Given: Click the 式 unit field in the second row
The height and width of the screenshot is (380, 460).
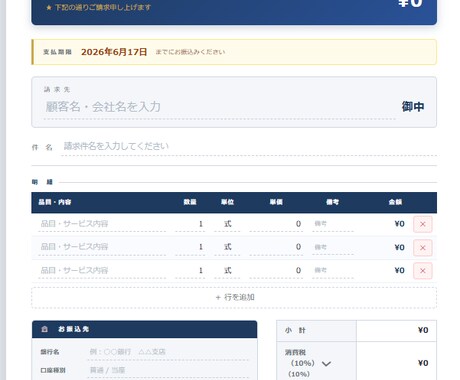Looking at the screenshot, I should (227, 247).
